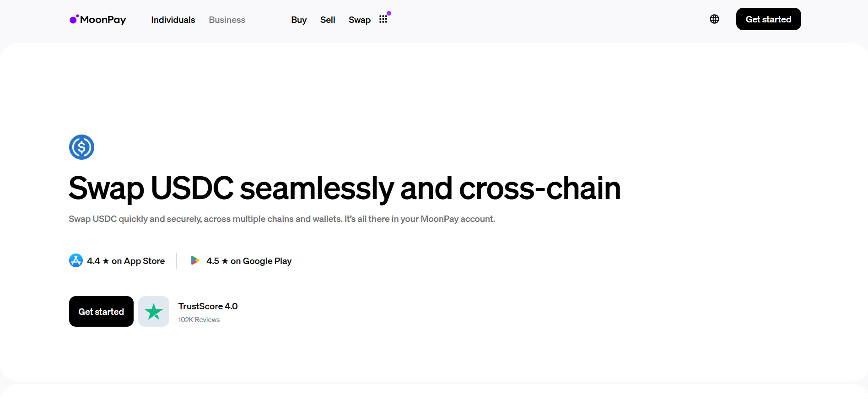Click the MoonPay logo

coord(97,19)
